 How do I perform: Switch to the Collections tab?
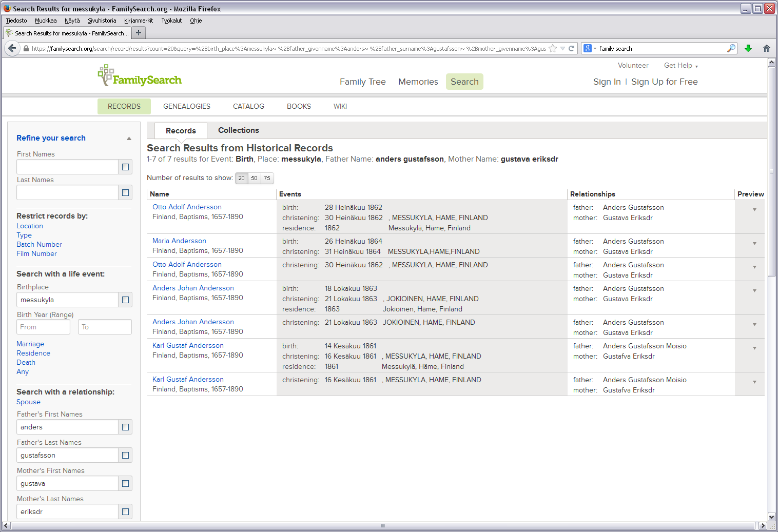pos(239,130)
